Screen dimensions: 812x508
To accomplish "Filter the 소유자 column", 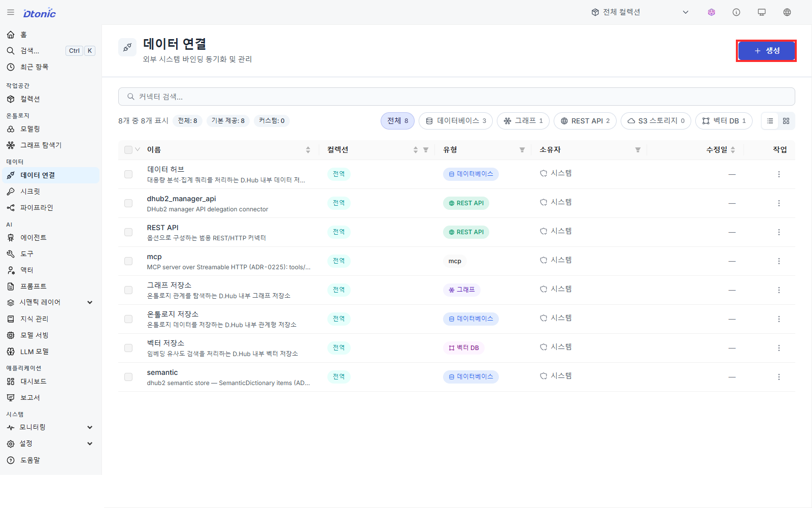I will (638, 150).
